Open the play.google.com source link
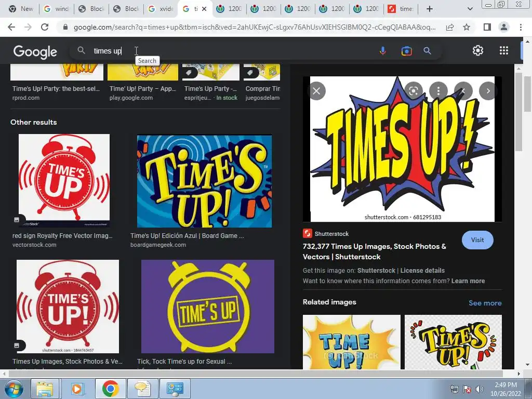Viewport: 532px width, 399px height. [131, 98]
